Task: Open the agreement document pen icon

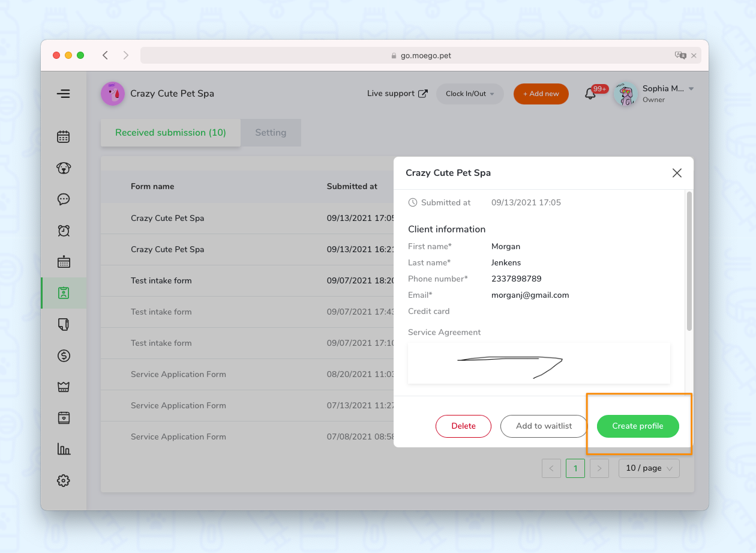Action: click(64, 324)
